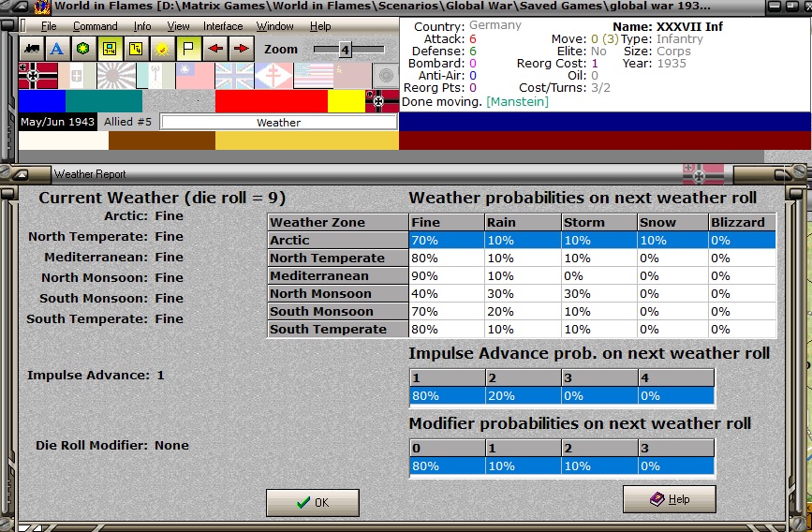Select the German flag in the country row
Viewport: 812px width, 532px height.
[x=37, y=76]
